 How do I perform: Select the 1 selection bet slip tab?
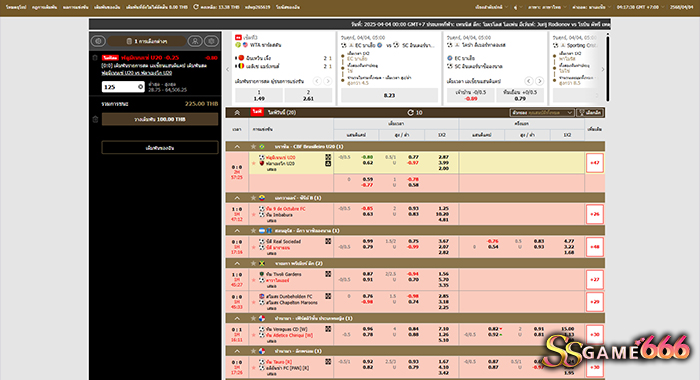tap(147, 41)
